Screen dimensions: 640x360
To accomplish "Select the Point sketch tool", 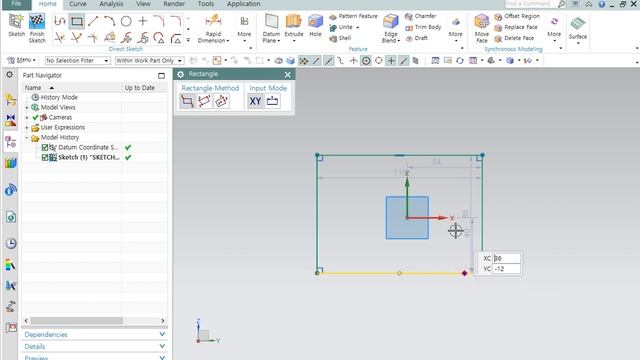I will (x=142, y=21).
